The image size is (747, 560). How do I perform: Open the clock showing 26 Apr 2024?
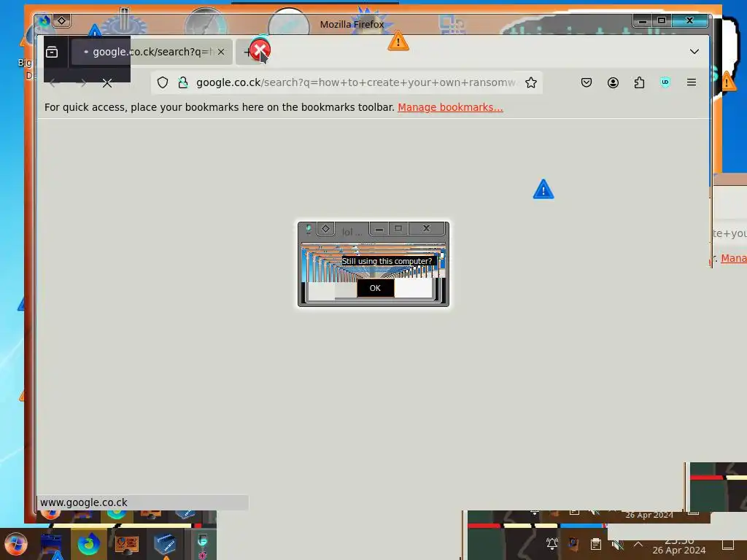[x=679, y=545]
